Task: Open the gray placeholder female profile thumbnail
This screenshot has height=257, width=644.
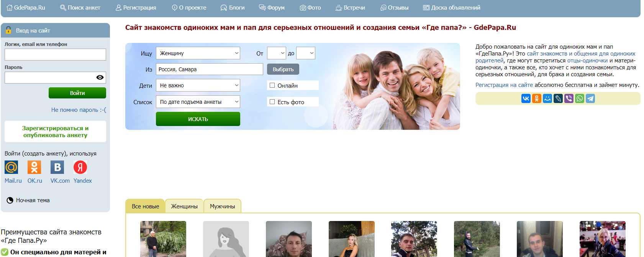Action: [x=226, y=239]
